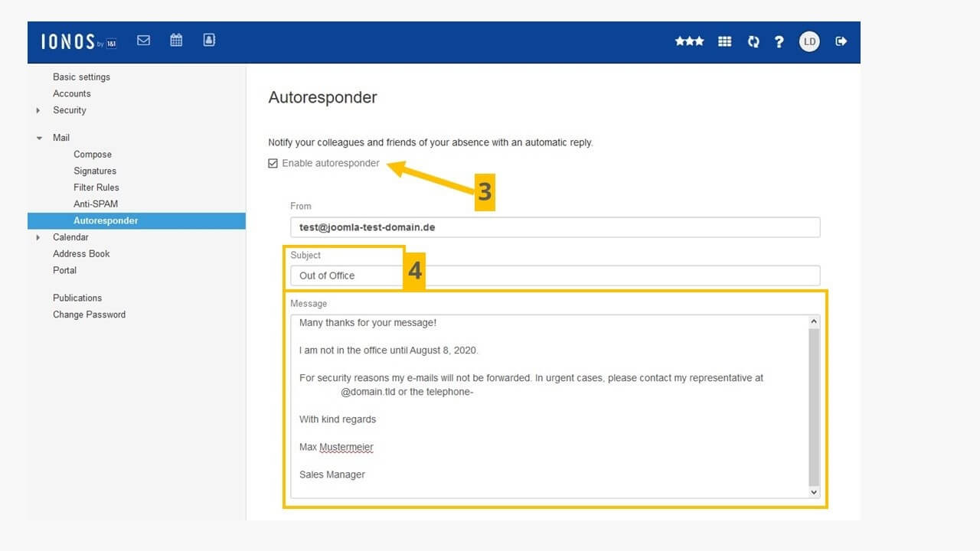This screenshot has height=551, width=980.
Task: Open the Calendar icon in header
Action: point(176,40)
